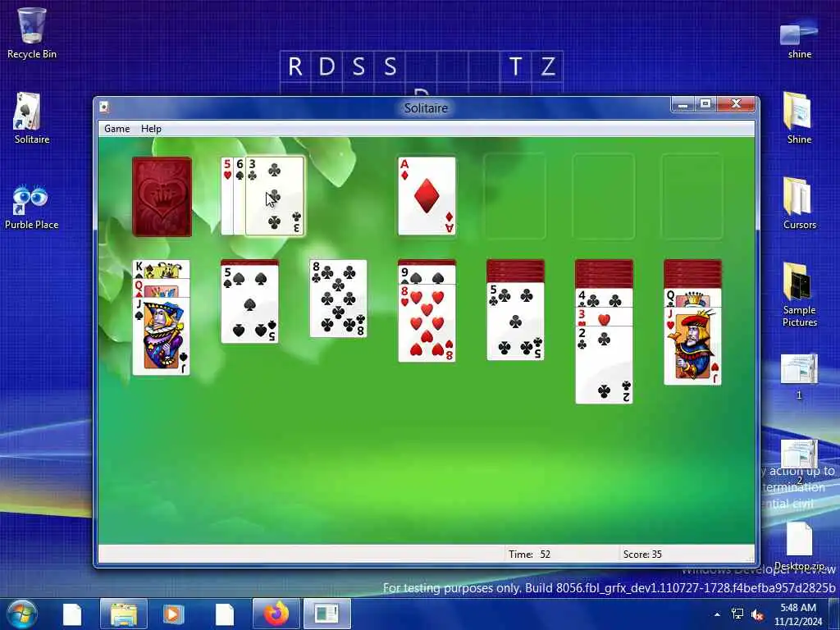Select the Jack of spades card
This screenshot has width=840, height=630.
pyautogui.click(x=162, y=336)
